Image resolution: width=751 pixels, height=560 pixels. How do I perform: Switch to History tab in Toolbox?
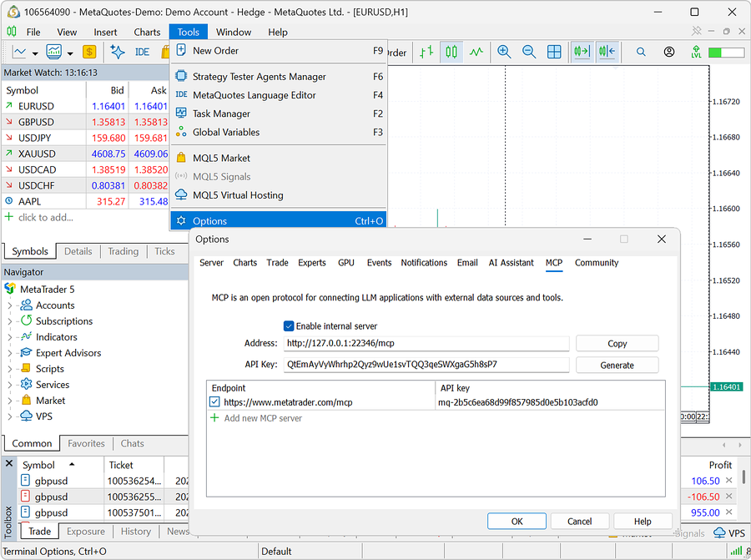click(x=135, y=532)
